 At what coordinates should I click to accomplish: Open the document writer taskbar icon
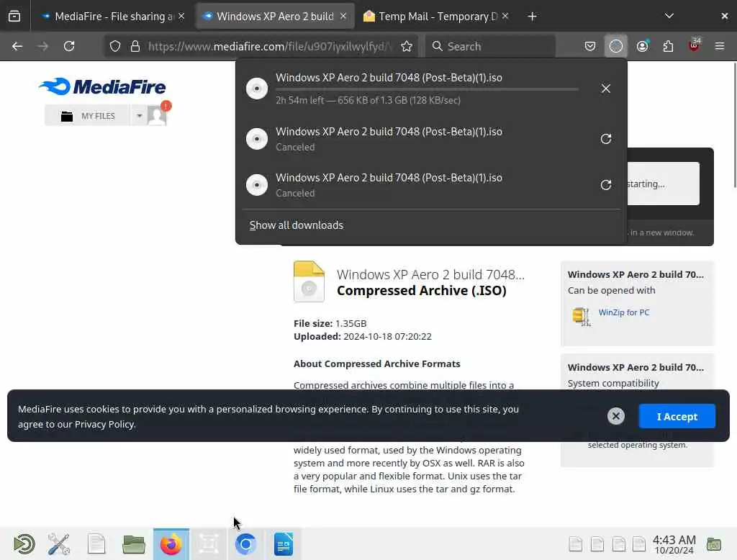284,544
